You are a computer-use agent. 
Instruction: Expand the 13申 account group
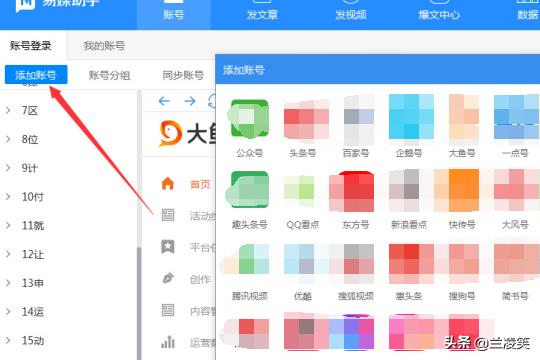pyautogui.click(x=8, y=283)
